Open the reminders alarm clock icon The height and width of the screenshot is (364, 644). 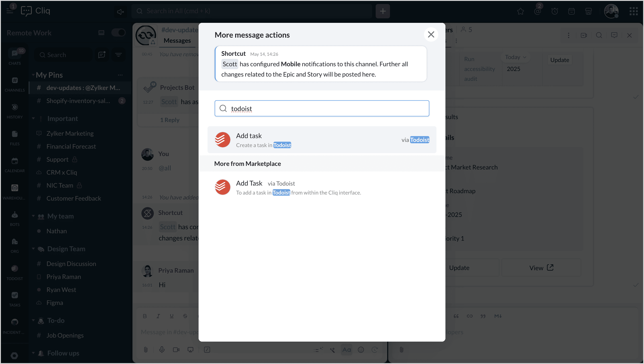tap(555, 11)
